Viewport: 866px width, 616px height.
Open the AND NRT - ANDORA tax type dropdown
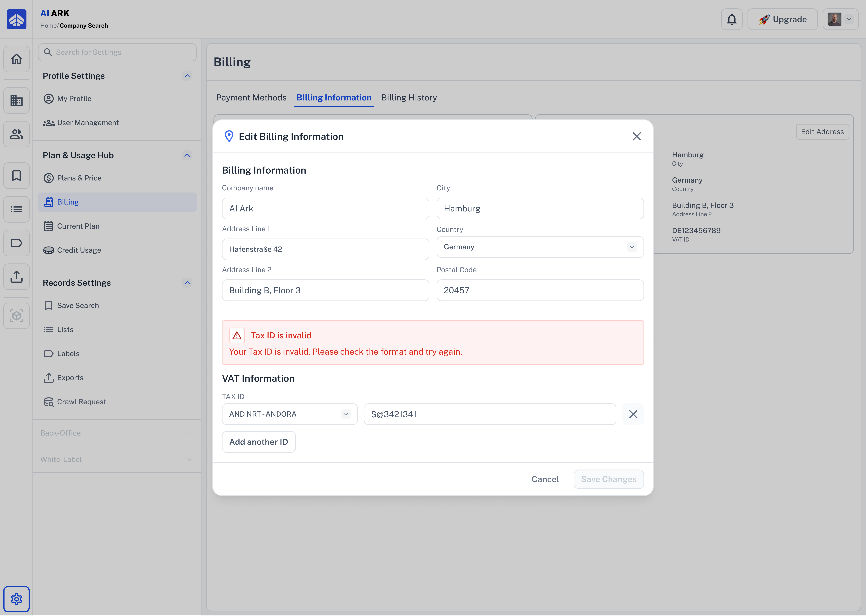[290, 414]
